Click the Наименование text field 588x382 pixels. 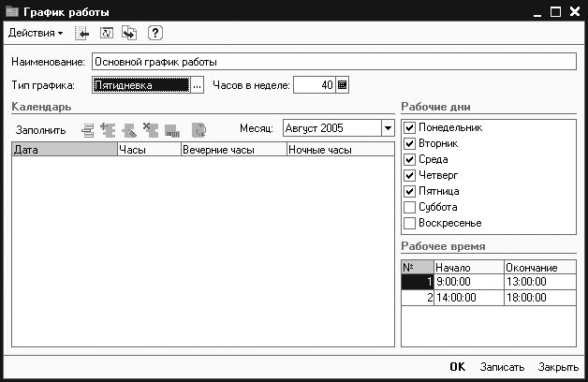(332, 62)
